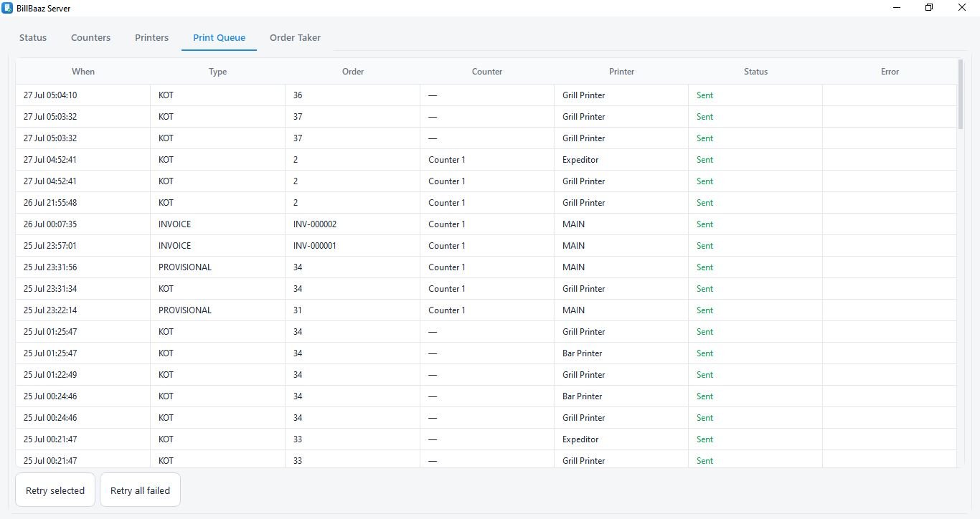
Task: Minimize the BillBaaz Server window
Action: pyautogui.click(x=897, y=8)
